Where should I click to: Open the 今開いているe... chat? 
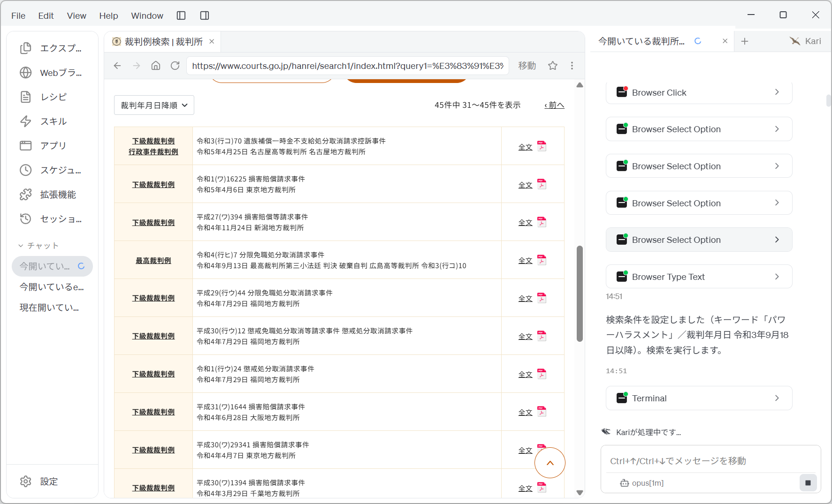pyautogui.click(x=52, y=287)
